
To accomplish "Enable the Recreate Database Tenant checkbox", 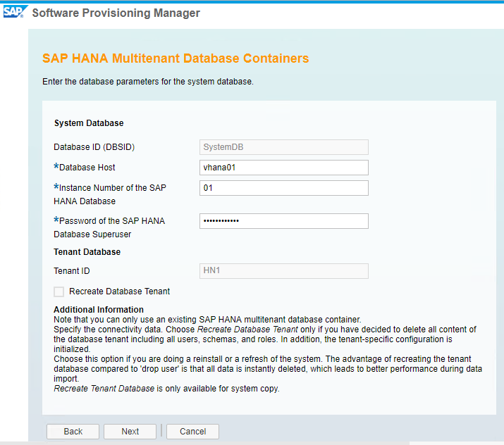I will [x=59, y=292].
